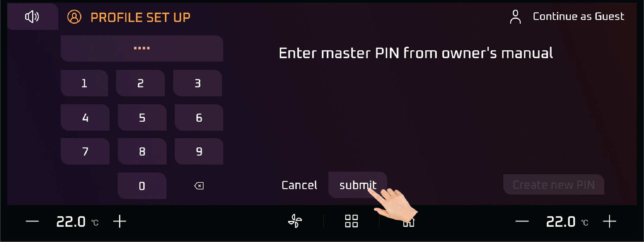644x242 pixels.
Task: Decrease left temperature with minus
Action: (32, 221)
